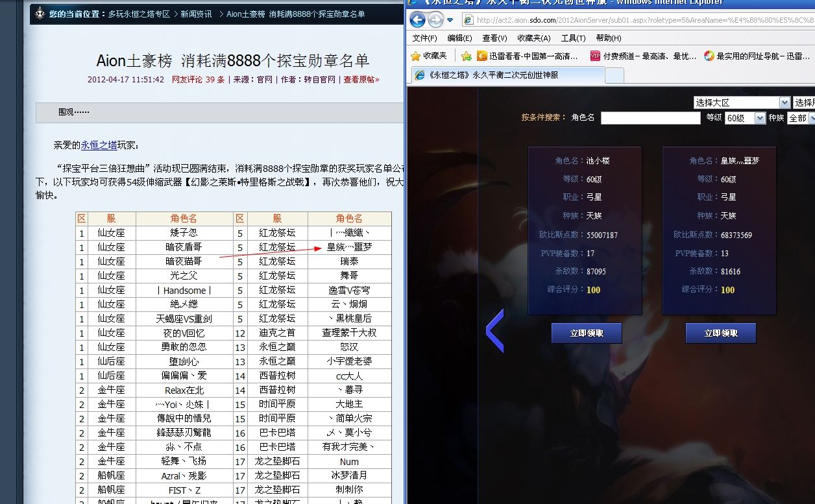Open the 永恒之塔 hyperlink in article
Screen dimensions: 815x504
(x=99, y=145)
